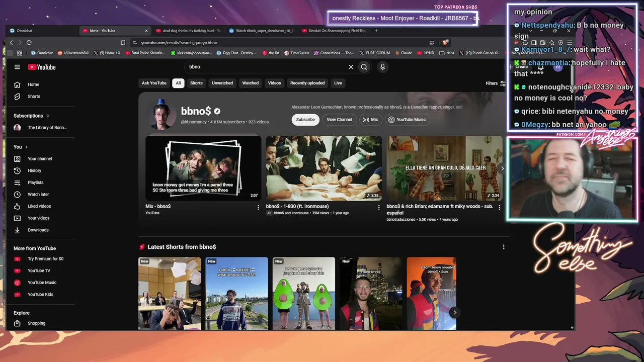Screen dimensions: 644x362
Task: Open Your channel page
Action: [40, 159]
